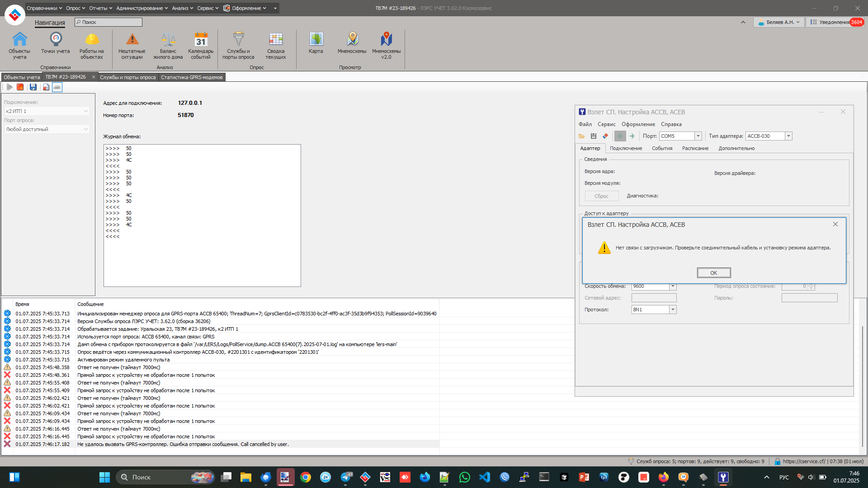This screenshot has height=488, width=868.
Task: Switch to Статистика GPRS-модемов tab
Action: coord(192,77)
